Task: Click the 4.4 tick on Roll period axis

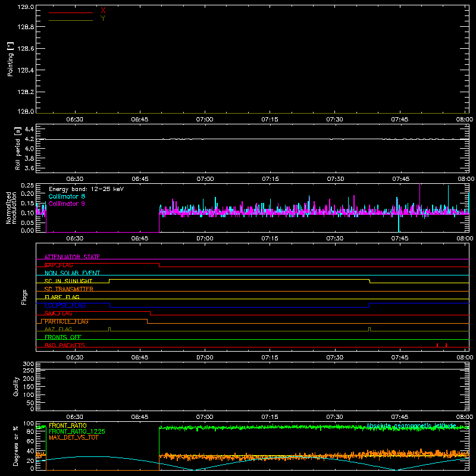Action: click(29, 129)
